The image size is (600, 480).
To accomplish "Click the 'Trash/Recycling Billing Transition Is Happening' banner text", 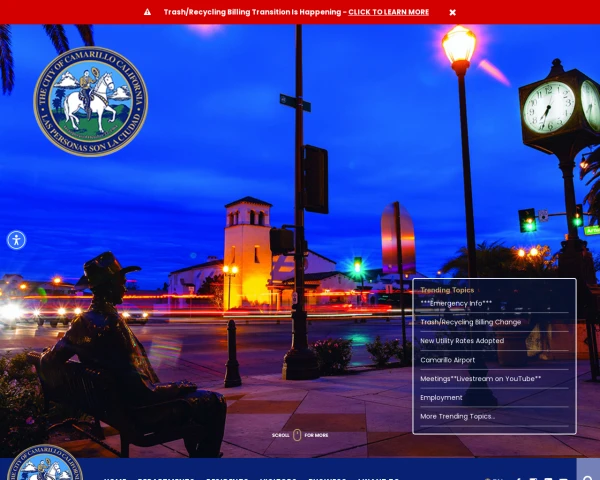I will point(252,12).
